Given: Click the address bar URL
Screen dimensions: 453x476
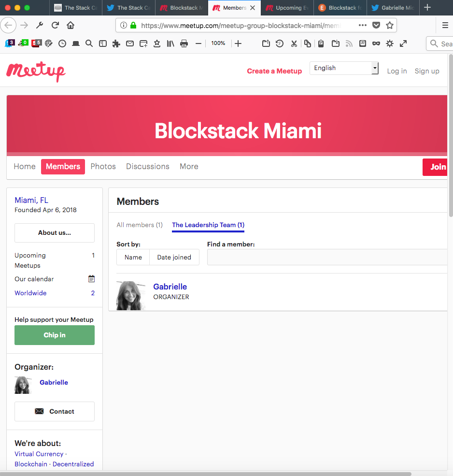Looking at the screenshot, I should click(241, 26).
